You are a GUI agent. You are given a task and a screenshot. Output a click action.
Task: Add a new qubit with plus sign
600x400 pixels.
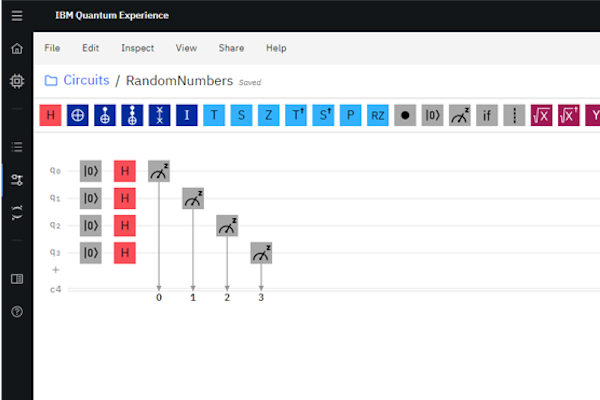coord(56,270)
